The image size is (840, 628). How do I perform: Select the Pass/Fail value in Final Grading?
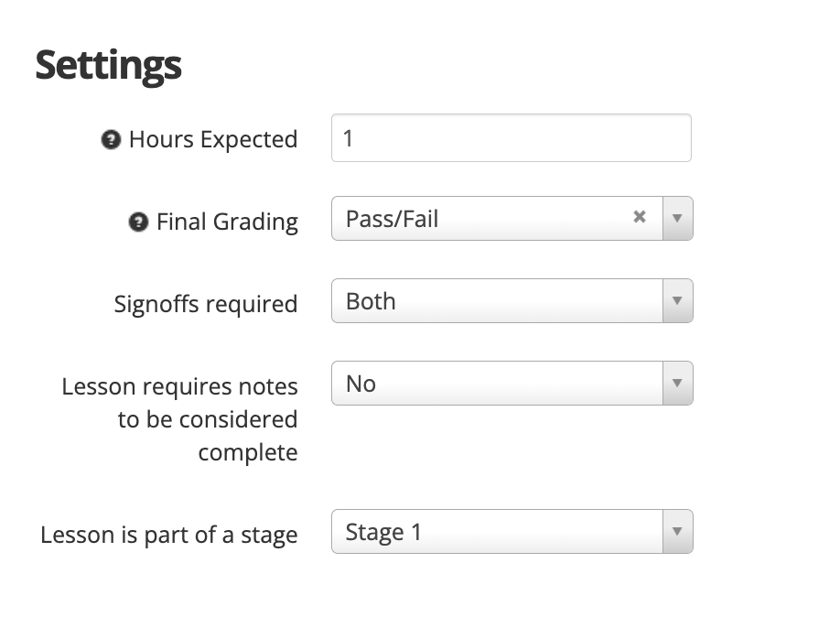pos(393,219)
